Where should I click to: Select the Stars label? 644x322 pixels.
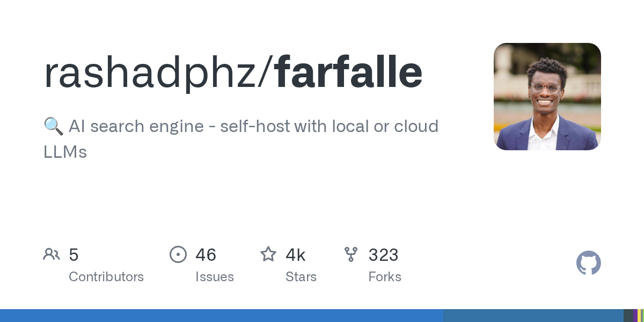(301, 277)
